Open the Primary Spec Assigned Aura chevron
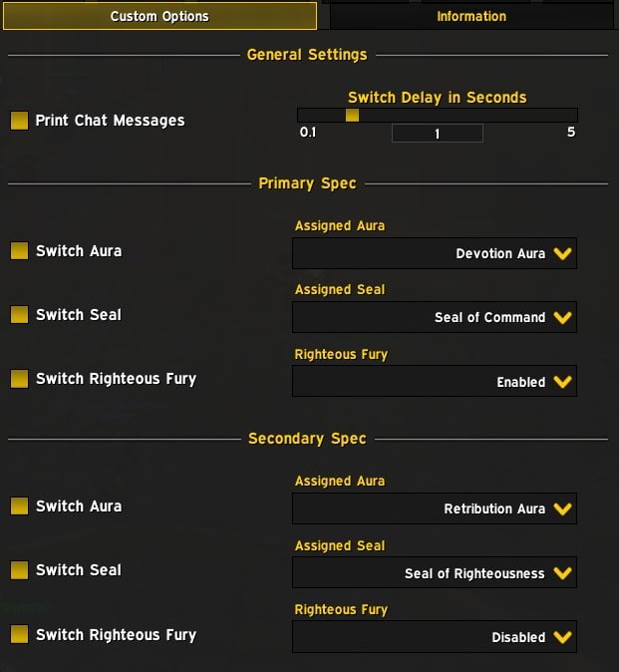 click(x=562, y=254)
